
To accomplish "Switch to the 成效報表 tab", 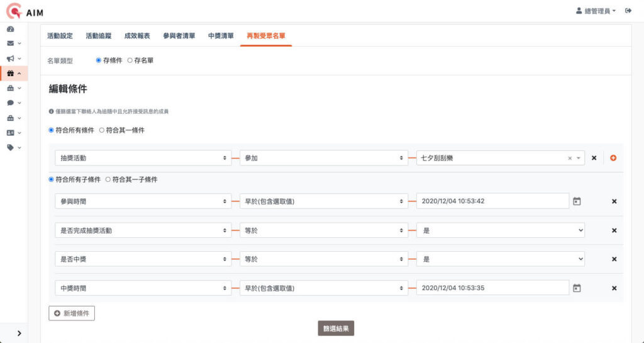I will pos(136,36).
